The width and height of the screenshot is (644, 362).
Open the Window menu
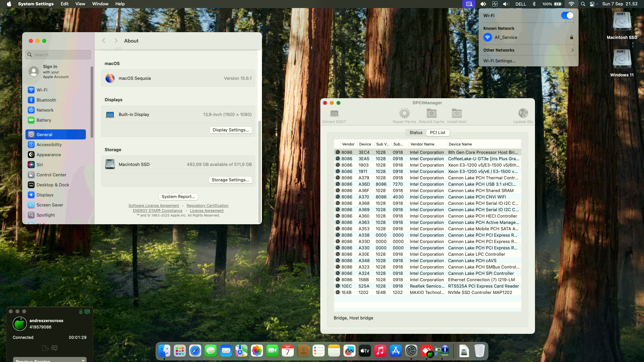[x=100, y=4]
